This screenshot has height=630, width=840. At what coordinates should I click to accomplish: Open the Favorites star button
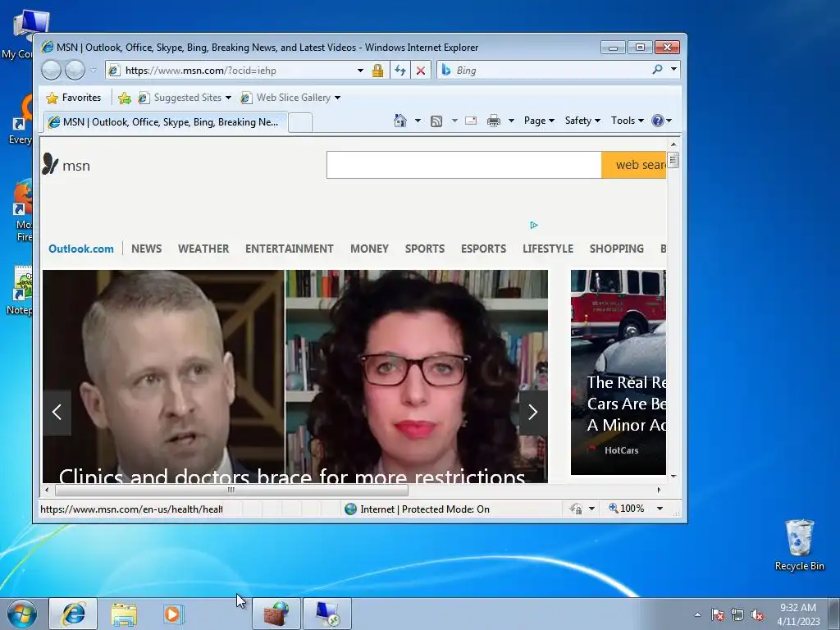[x=74, y=98]
